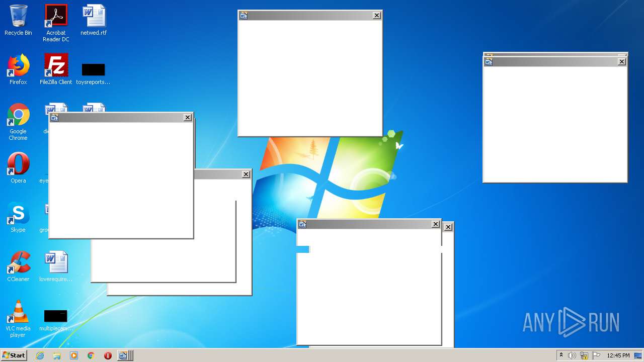Open the Recycle Bin desktop icon

[18, 20]
